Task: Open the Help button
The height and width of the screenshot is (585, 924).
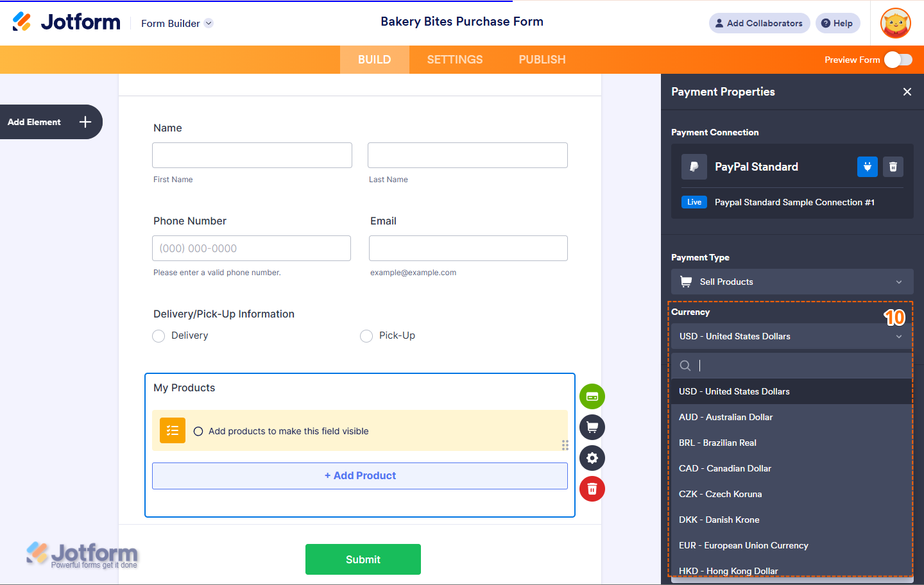Action: coord(837,23)
